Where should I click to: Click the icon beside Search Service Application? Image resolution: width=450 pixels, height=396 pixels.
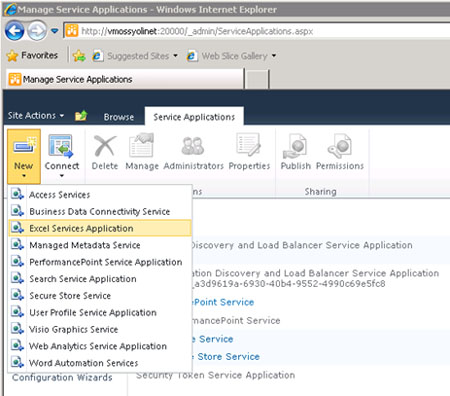coord(17,278)
